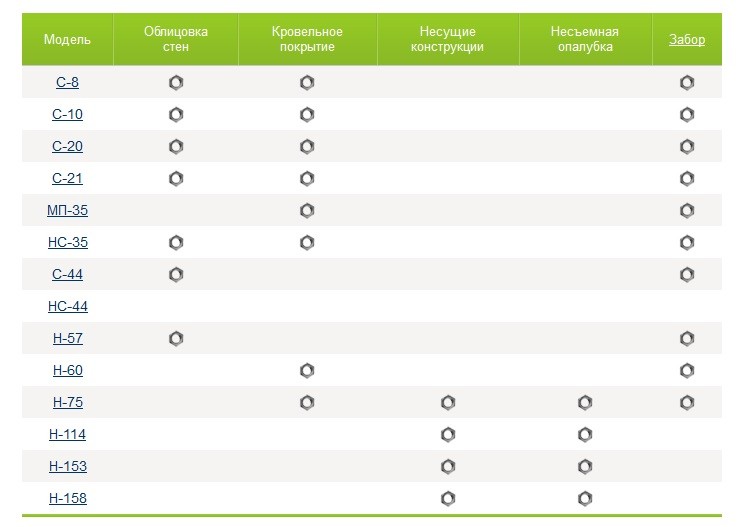744x527 pixels.
Task: Click the nut icon for МП-35 Забор
Action: [687, 210]
